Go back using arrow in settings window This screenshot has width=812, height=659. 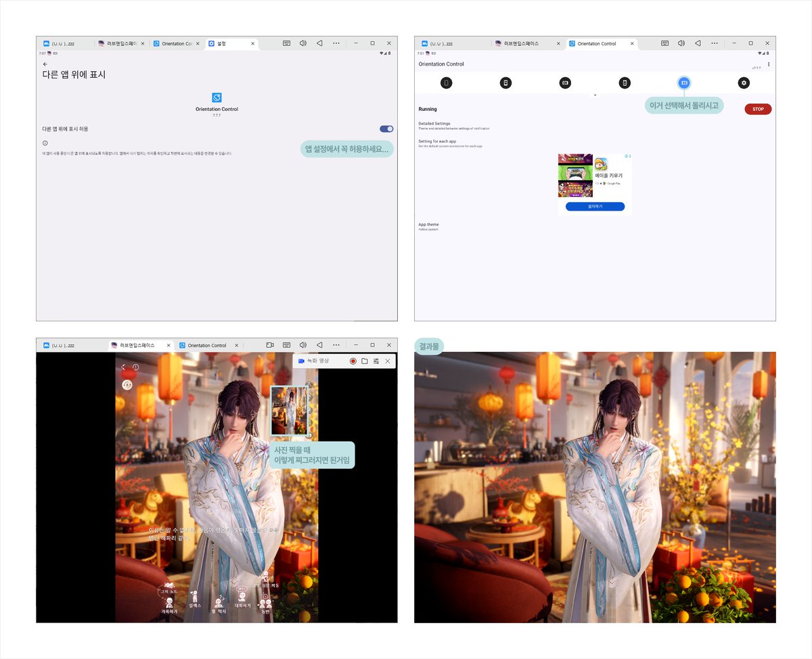45,64
